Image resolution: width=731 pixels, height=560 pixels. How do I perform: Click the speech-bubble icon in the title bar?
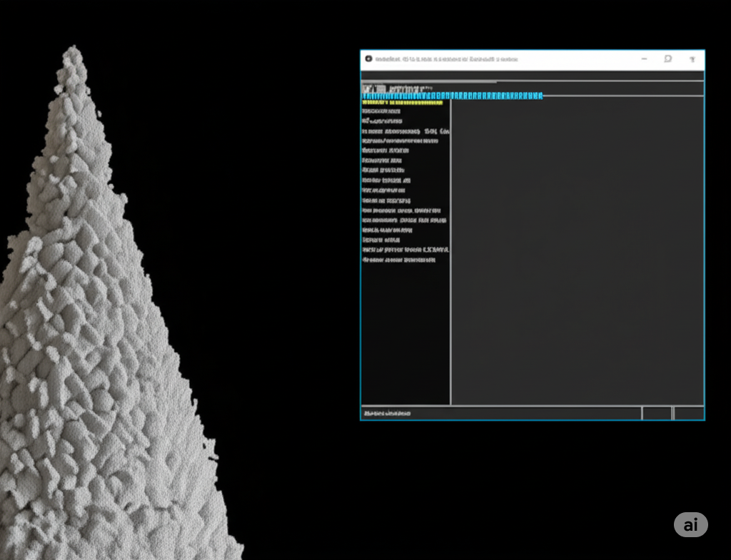coord(667,58)
